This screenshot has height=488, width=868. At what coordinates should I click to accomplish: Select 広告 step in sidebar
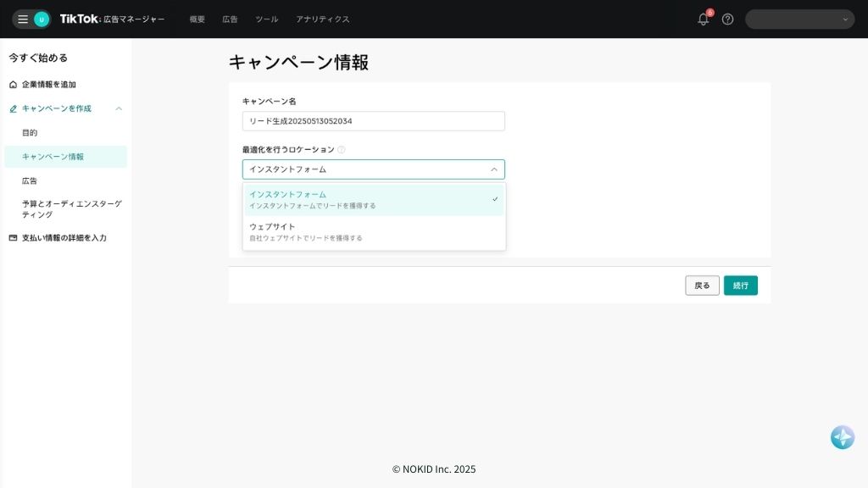tap(30, 181)
